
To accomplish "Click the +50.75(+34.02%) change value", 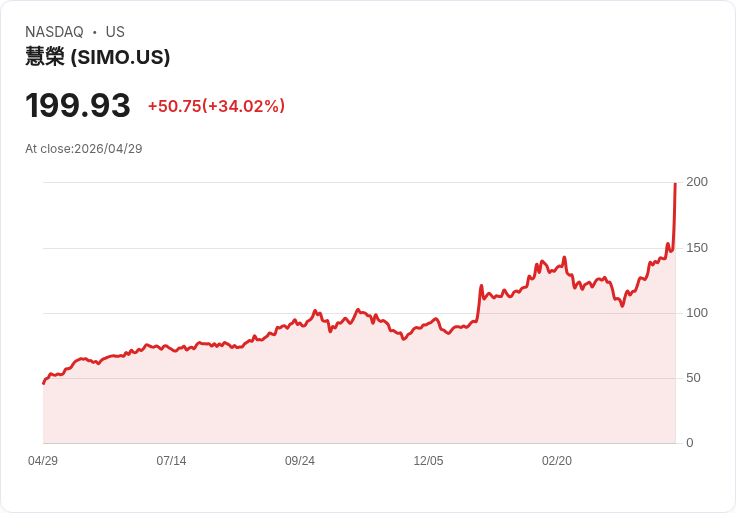I will pyautogui.click(x=216, y=106).
